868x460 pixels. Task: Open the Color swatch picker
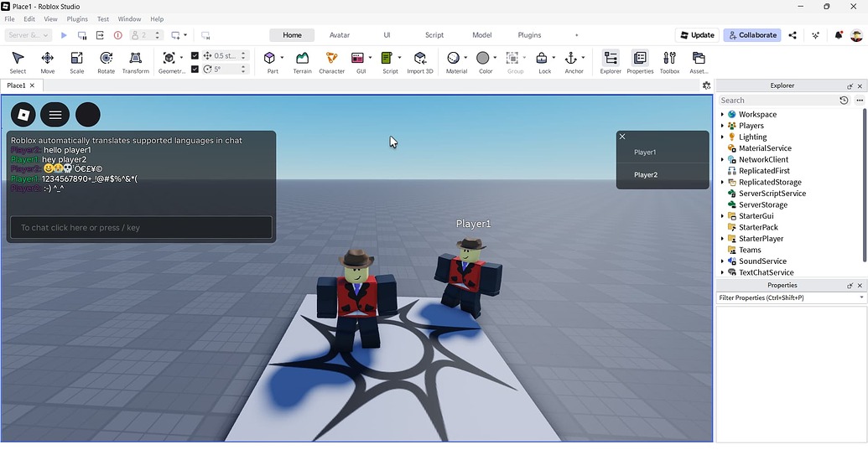[x=483, y=58]
